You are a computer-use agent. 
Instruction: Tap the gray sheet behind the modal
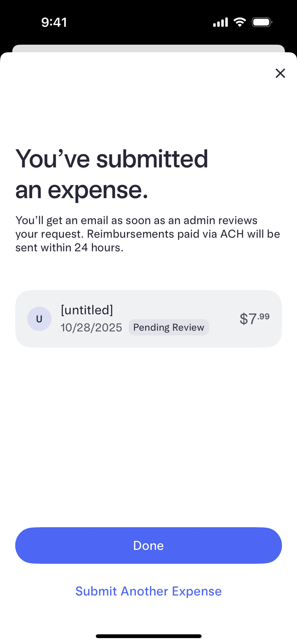(148, 48)
